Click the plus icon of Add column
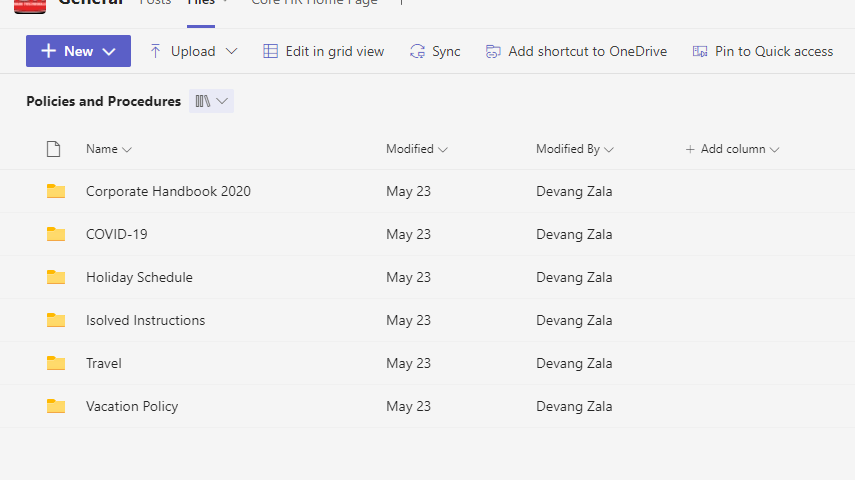The width and height of the screenshot is (855, 480). pyautogui.click(x=690, y=149)
